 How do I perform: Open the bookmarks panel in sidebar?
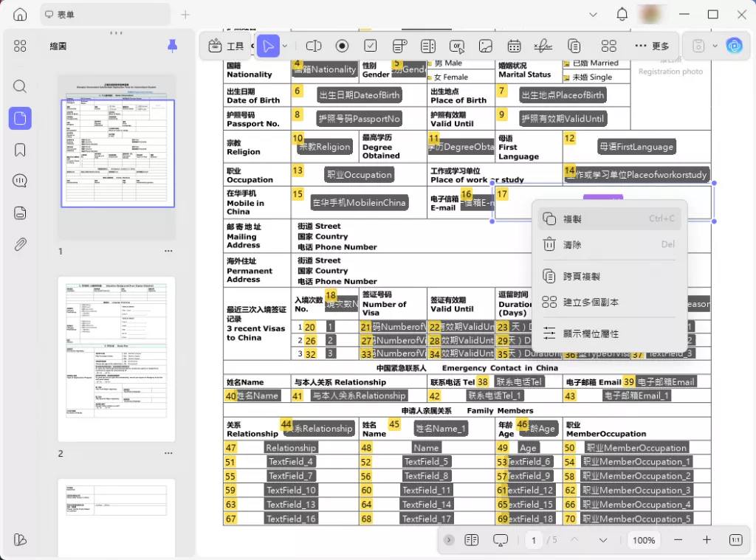pyautogui.click(x=20, y=150)
